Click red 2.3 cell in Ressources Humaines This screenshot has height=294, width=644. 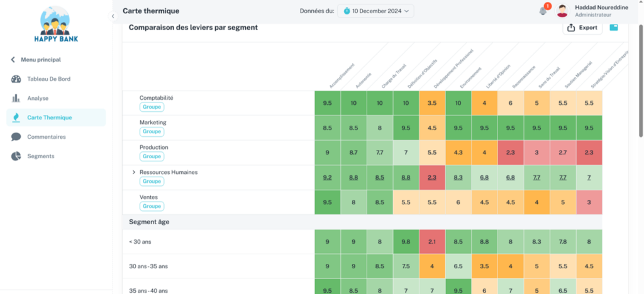(431, 178)
